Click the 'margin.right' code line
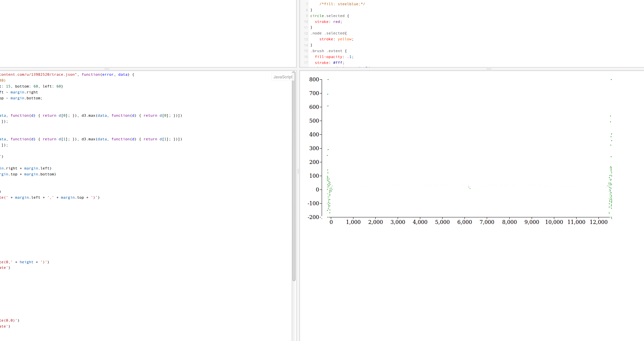The height and width of the screenshot is (341, 644). pyautogui.click(x=24, y=92)
